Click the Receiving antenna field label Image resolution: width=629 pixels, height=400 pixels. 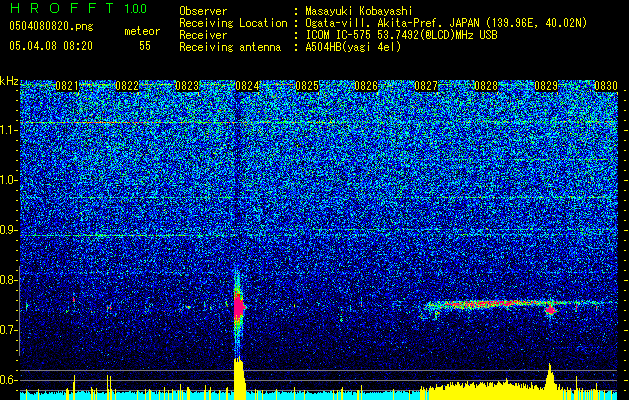(230, 47)
